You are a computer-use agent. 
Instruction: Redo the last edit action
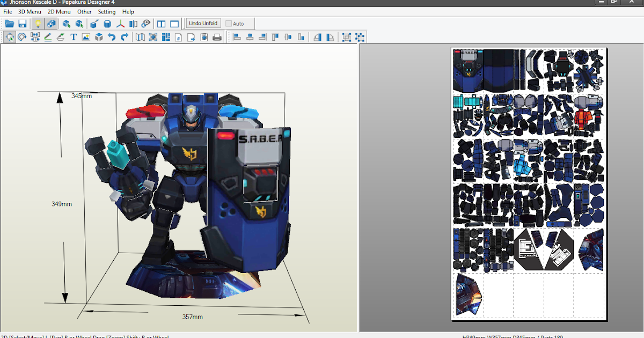(124, 38)
